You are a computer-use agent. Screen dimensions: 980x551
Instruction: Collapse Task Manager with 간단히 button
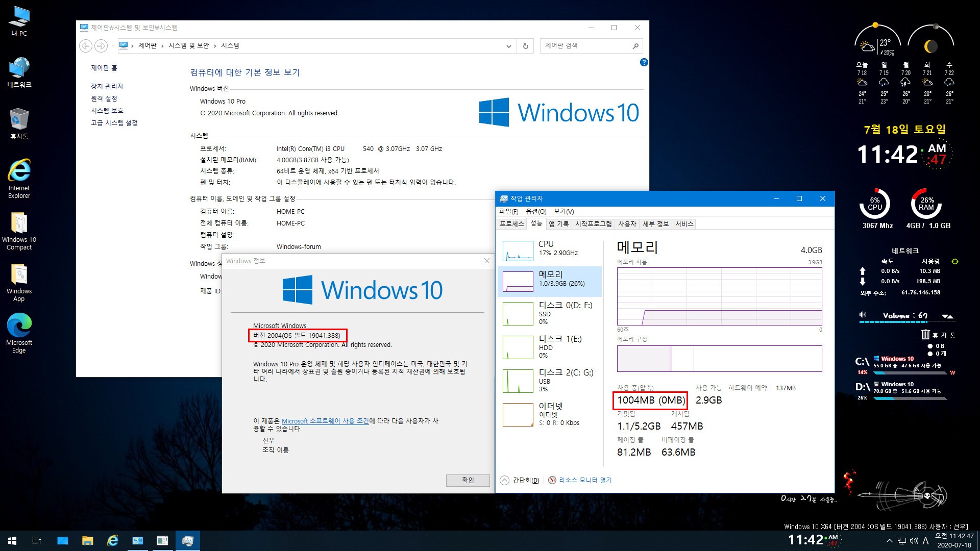click(520, 480)
